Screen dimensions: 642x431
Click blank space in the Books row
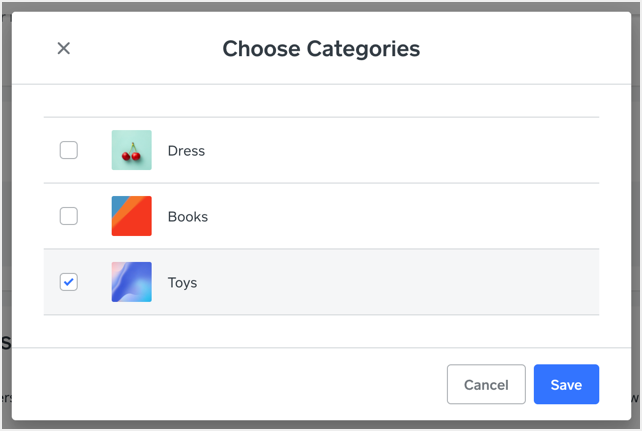click(401, 216)
